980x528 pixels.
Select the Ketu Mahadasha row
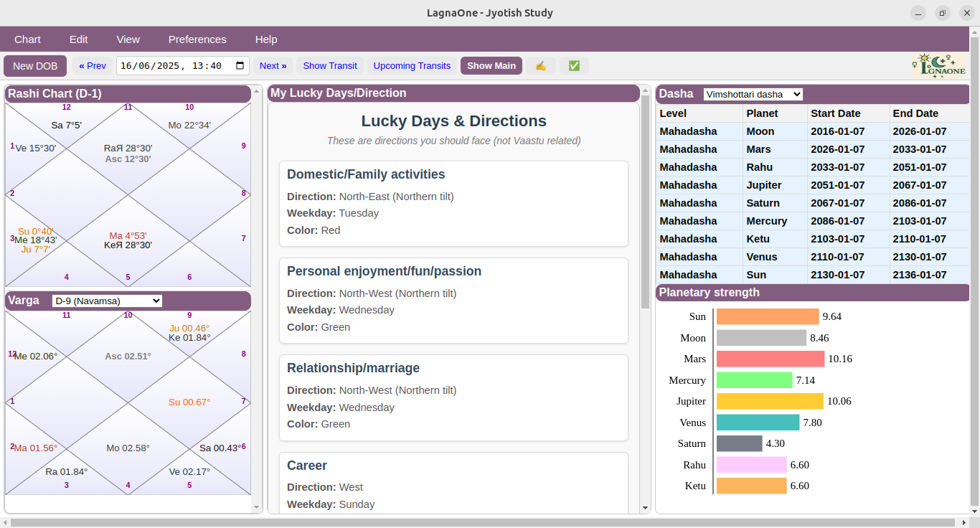coord(812,239)
